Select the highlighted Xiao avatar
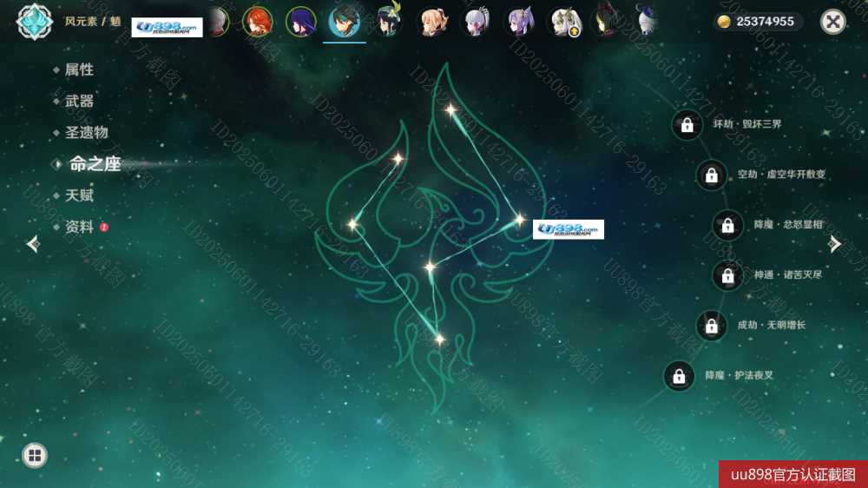868x488 pixels. [345, 23]
